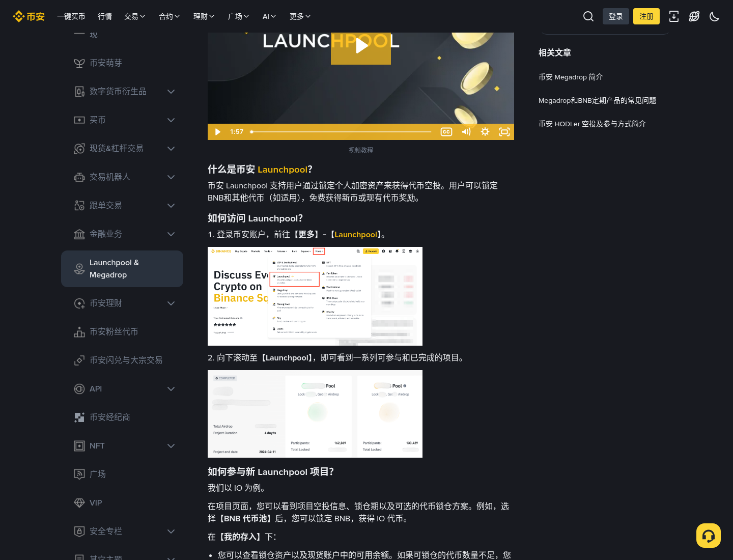Open 币安萌芽 sidebar item
The image size is (733, 560).
[122, 63]
